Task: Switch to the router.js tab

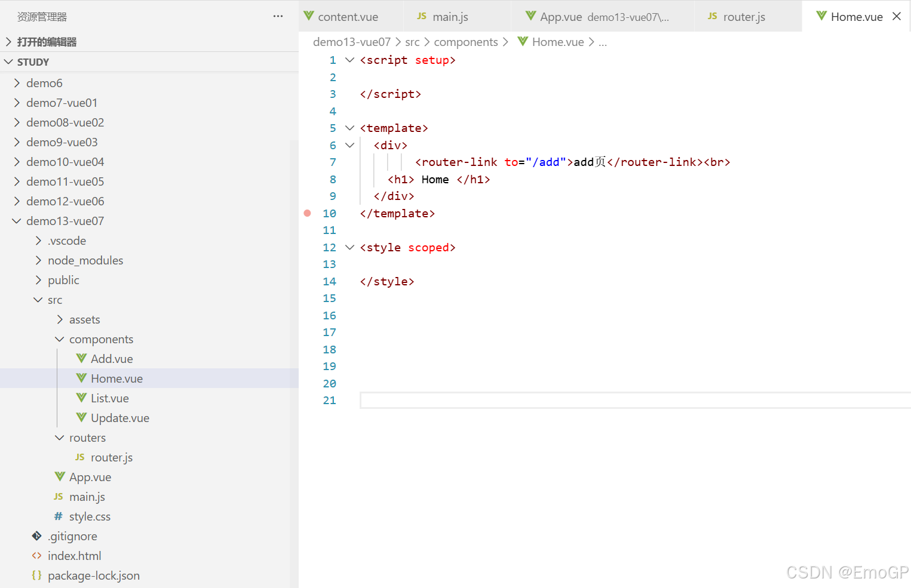Action: tap(748, 16)
